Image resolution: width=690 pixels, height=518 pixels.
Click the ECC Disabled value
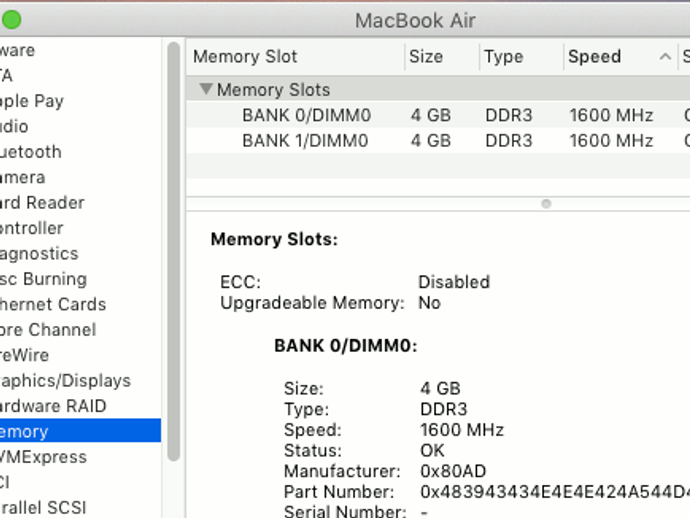pyautogui.click(x=454, y=282)
